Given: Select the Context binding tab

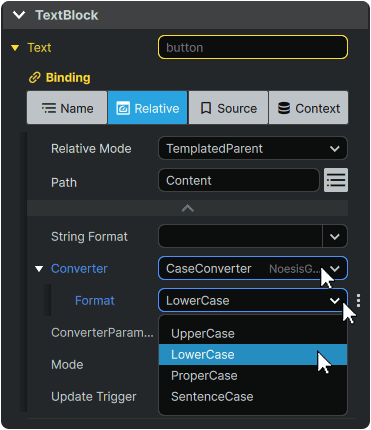Looking at the screenshot, I should (x=309, y=108).
